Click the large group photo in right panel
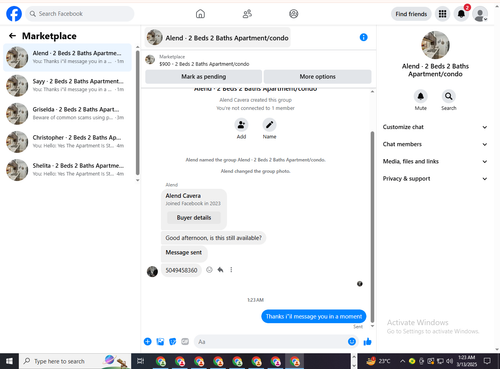The image size is (500, 369). click(435, 45)
